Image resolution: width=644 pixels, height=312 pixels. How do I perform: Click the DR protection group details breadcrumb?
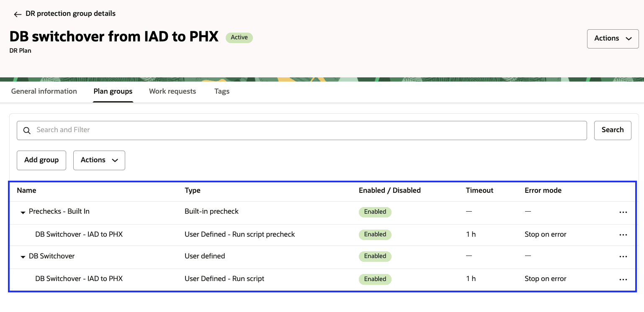pyautogui.click(x=70, y=13)
